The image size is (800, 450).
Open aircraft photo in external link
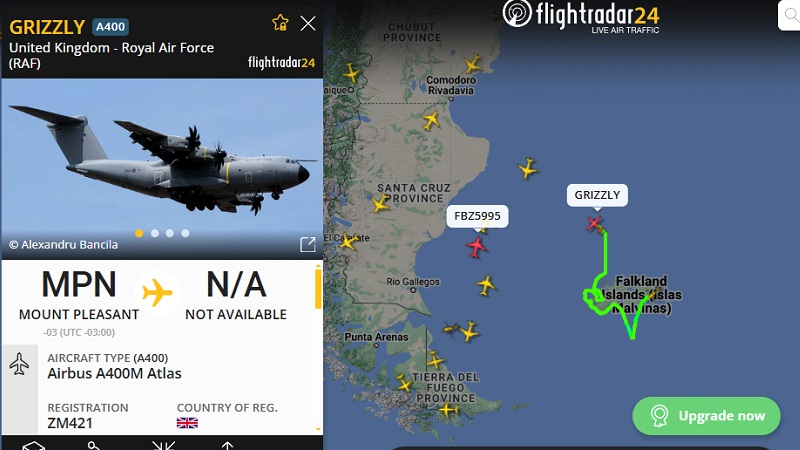point(308,244)
